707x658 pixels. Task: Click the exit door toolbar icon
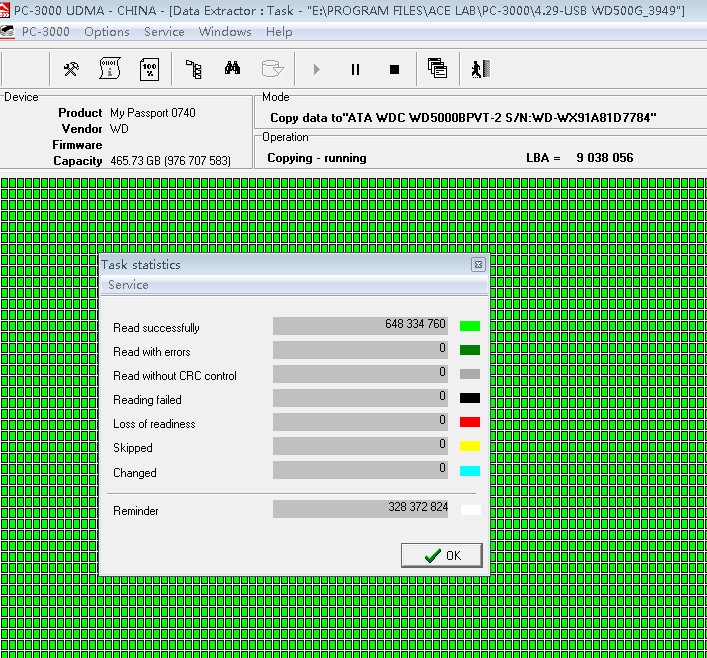click(480, 69)
